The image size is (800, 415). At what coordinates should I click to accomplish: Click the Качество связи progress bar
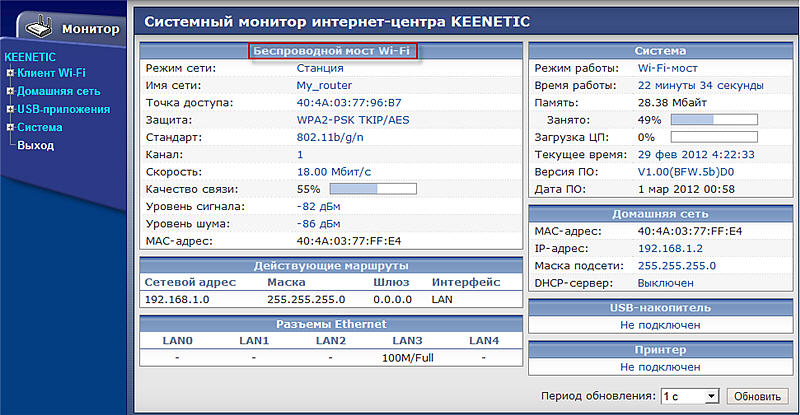(x=372, y=188)
